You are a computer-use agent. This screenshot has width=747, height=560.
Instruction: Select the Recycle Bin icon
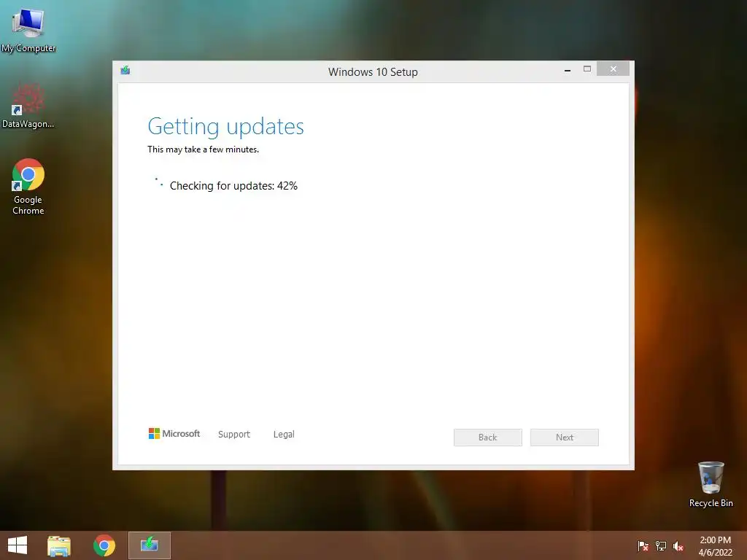[x=711, y=484]
